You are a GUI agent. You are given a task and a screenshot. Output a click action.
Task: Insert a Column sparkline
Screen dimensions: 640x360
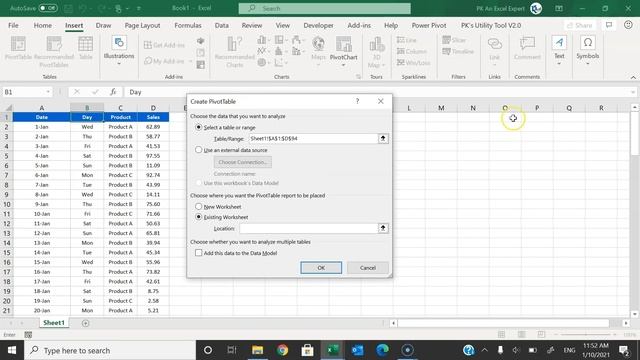(x=411, y=51)
